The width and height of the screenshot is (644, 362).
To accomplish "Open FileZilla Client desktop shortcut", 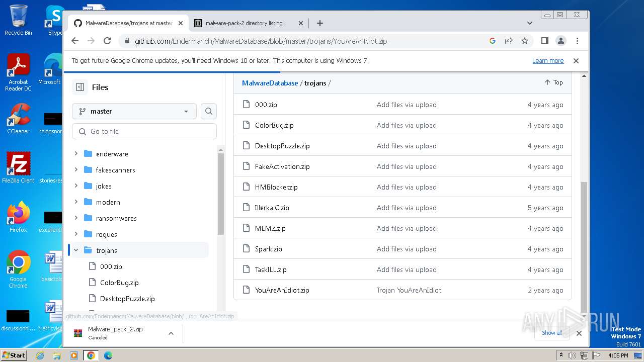I will click(x=18, y=167).
